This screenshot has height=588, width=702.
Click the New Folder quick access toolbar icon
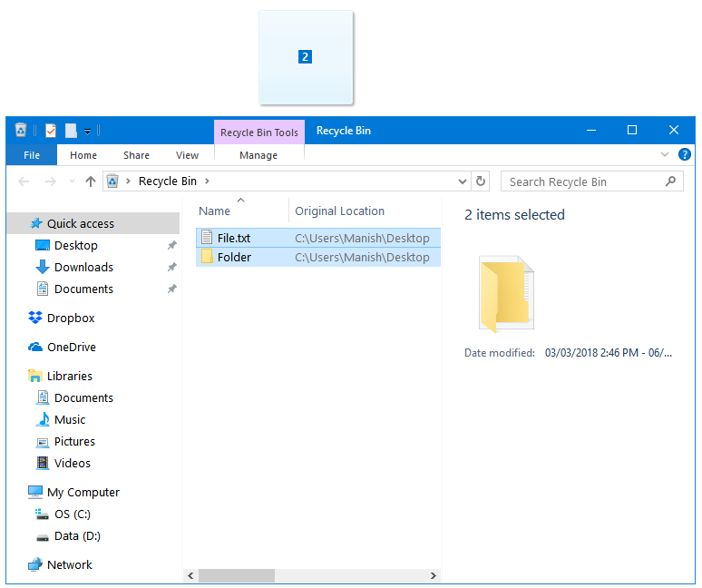71,131
